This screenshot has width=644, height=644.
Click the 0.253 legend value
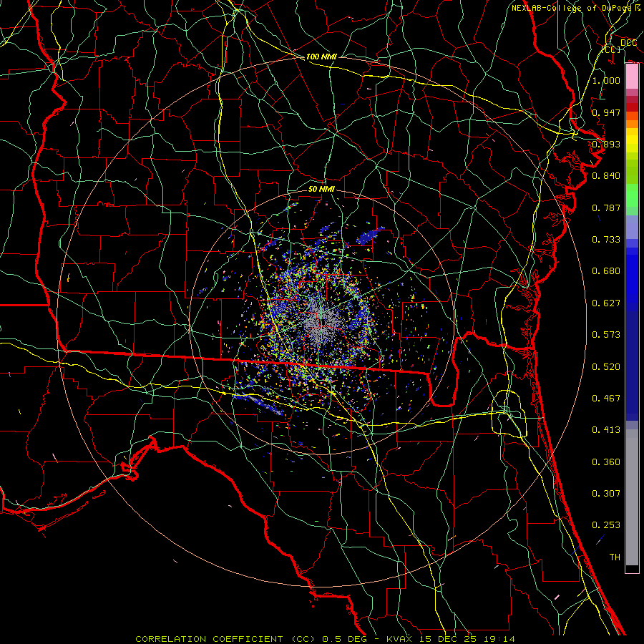[606, 525]
